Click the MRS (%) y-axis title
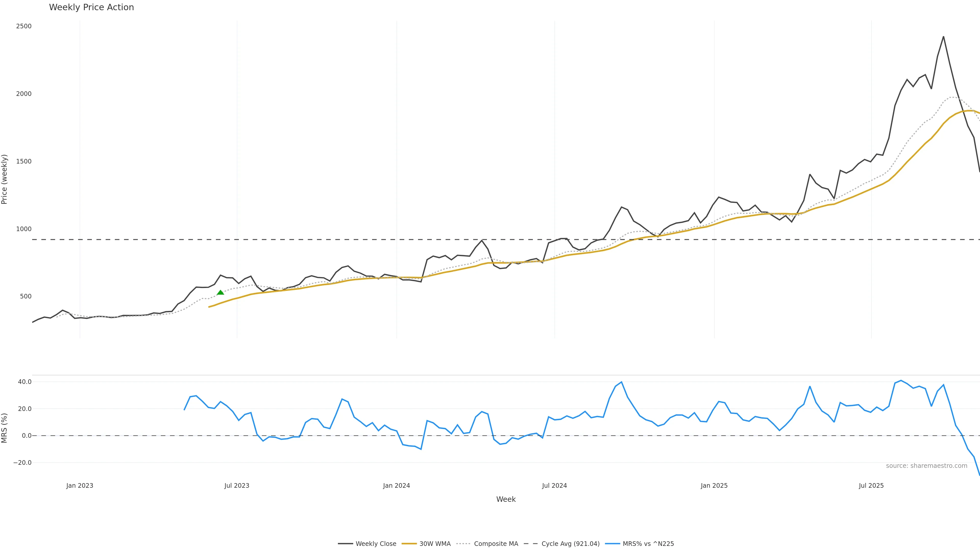Screen dimensions: 980x551 [x=5, y=428]
